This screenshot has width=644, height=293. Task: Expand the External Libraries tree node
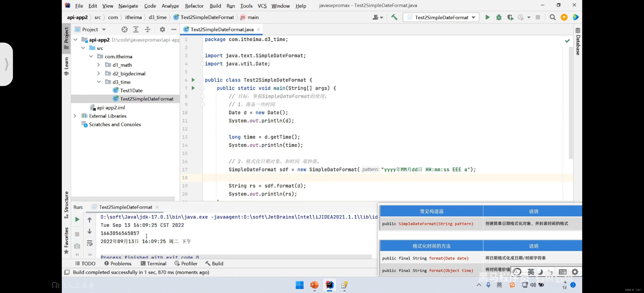[75, 116]
